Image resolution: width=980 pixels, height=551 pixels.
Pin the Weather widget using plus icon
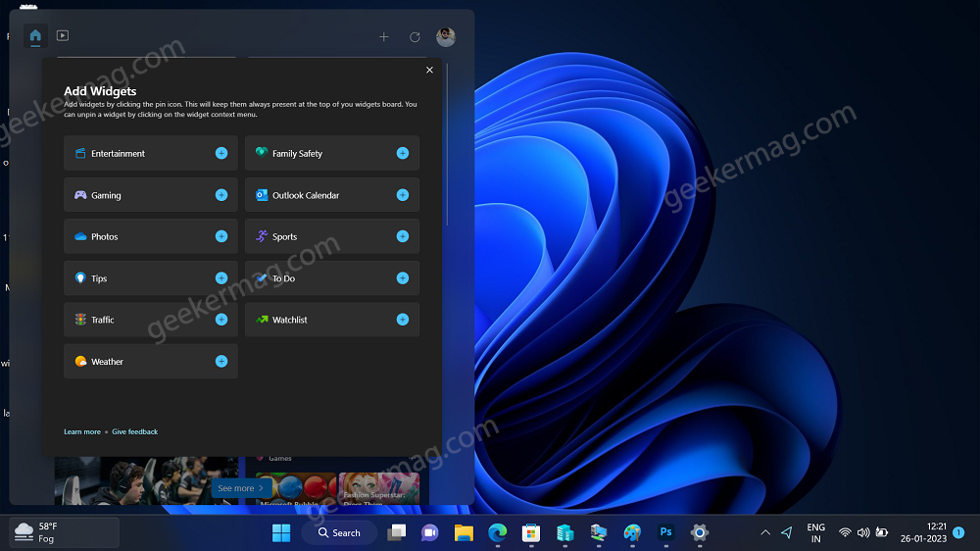point(221,362)
